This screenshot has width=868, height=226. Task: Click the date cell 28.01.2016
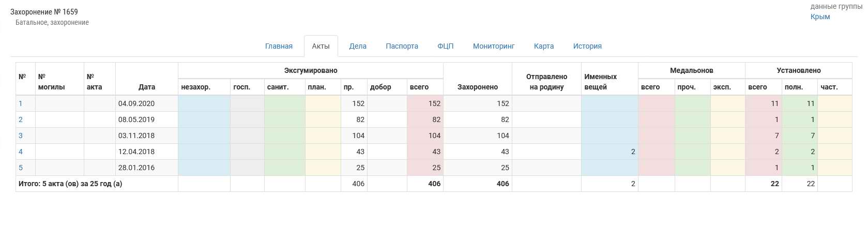(x=136, y=168)
